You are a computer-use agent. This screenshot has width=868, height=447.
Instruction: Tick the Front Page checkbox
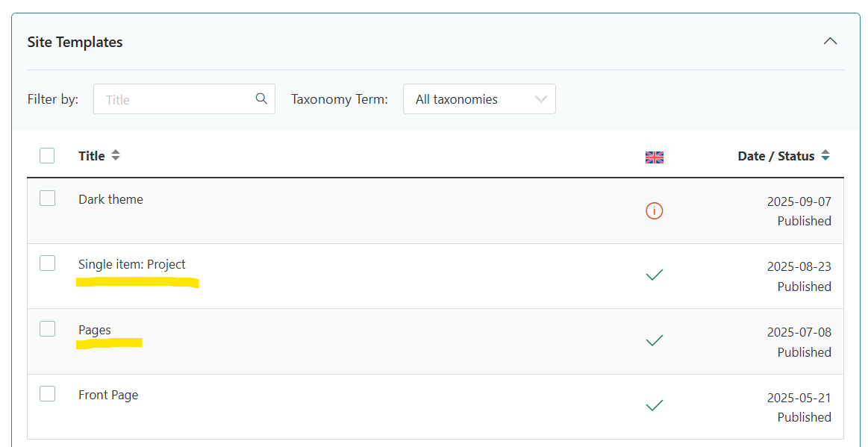coord(47,393)
